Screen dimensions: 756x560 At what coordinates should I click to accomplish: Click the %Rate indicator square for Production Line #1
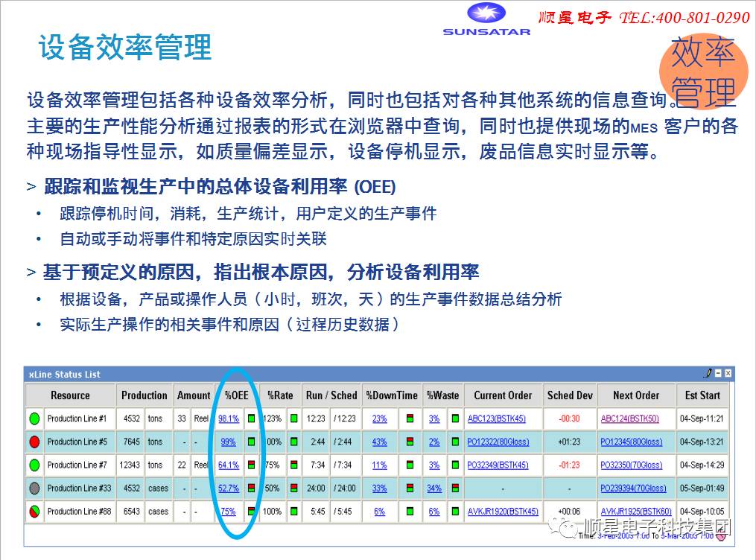coord(294,419)
